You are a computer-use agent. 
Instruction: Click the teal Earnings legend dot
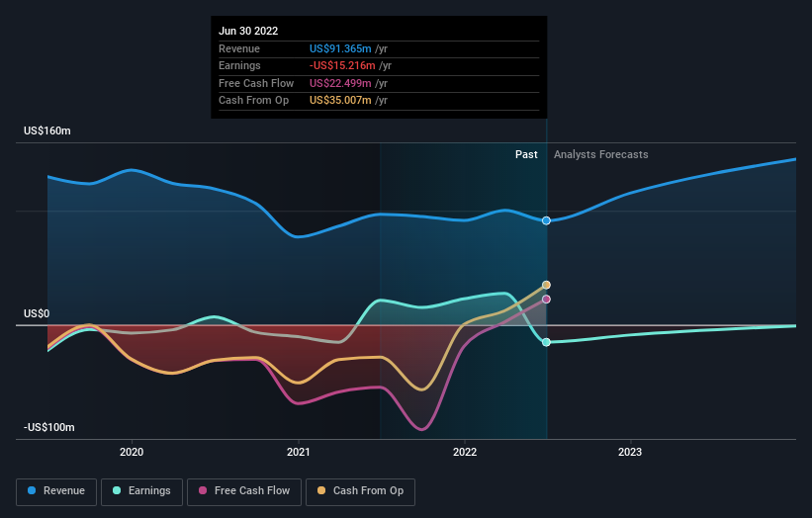117,490
